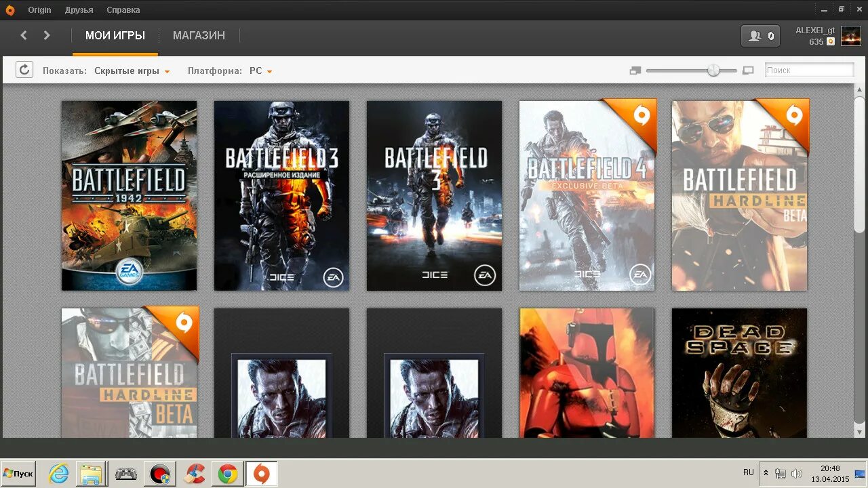Click Origin badge on Battlefield 4 tile
Screen dimensions: 868x488
641,116
